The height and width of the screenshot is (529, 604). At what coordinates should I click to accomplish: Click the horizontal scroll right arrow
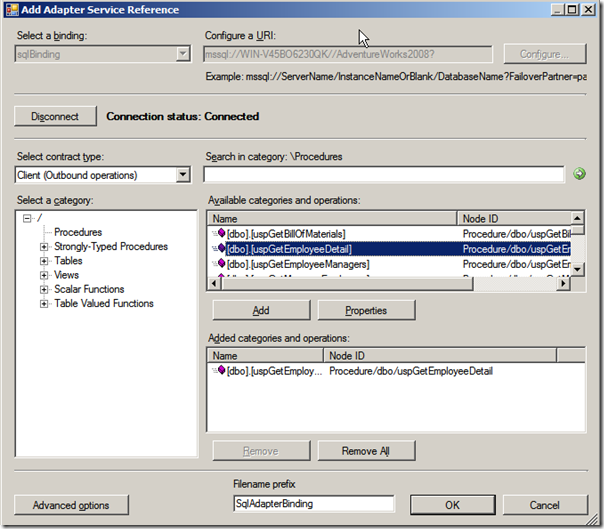(564, 284)
